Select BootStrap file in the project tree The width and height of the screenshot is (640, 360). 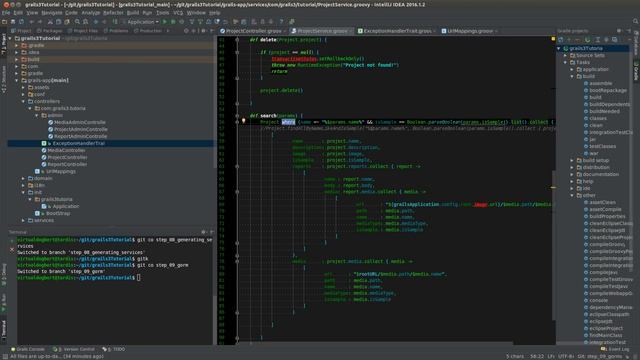(x=58, y=213)
